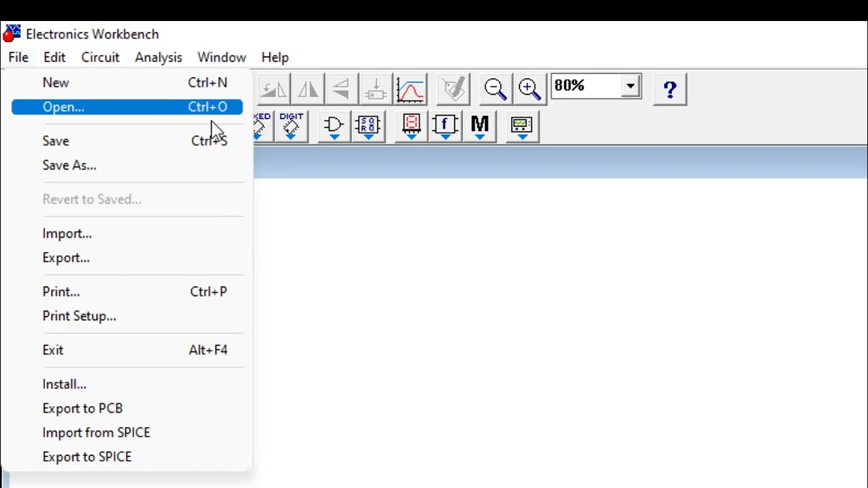The height and width of the screenshot is (488, 868).
Task: Open the Display Graphs icon
Action: [x=411, y=89]
